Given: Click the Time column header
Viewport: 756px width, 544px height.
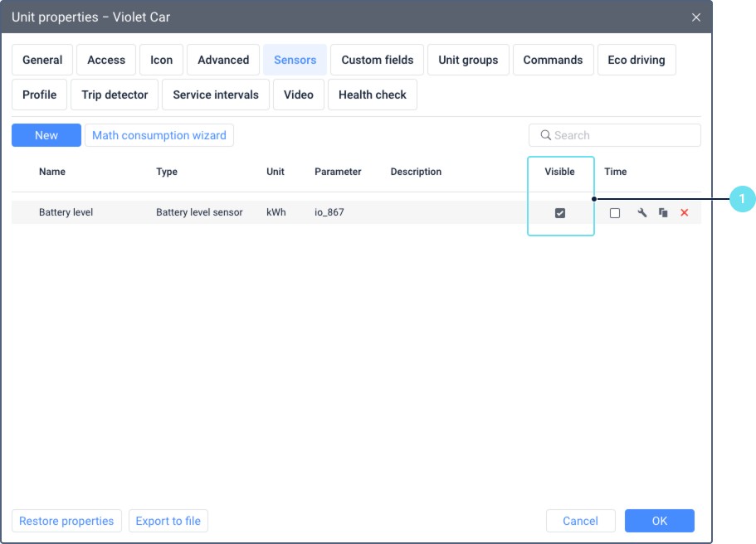Looking at the screenshot, I should point(616,172).
